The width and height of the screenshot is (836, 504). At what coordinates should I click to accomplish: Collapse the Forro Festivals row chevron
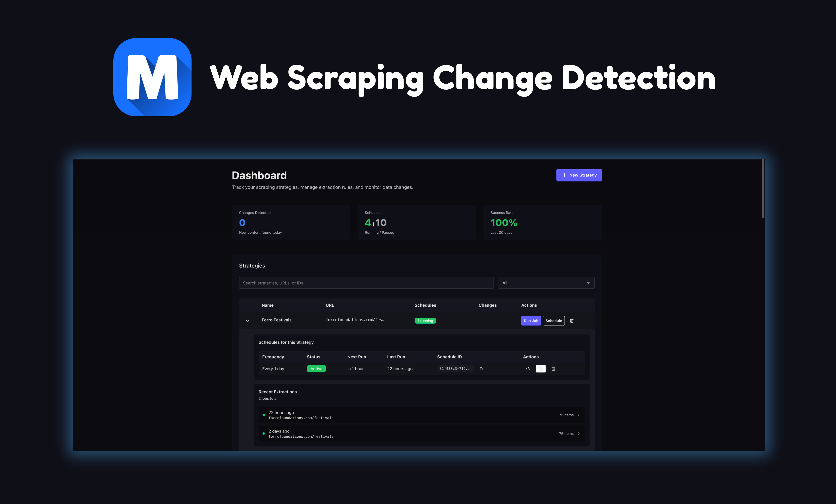point(247,320)
